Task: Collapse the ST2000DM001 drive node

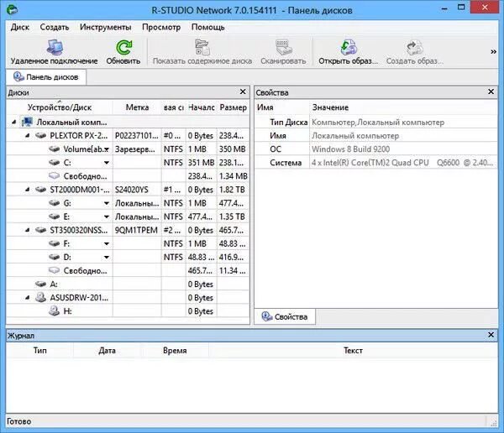Action: click(28, 190)
